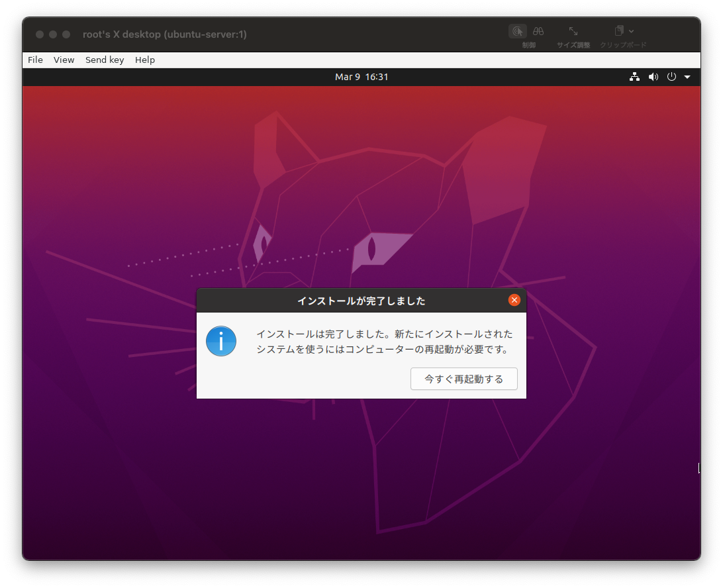
Task: Open the Mar 9 16:31 clock panel
Action: 361,77
